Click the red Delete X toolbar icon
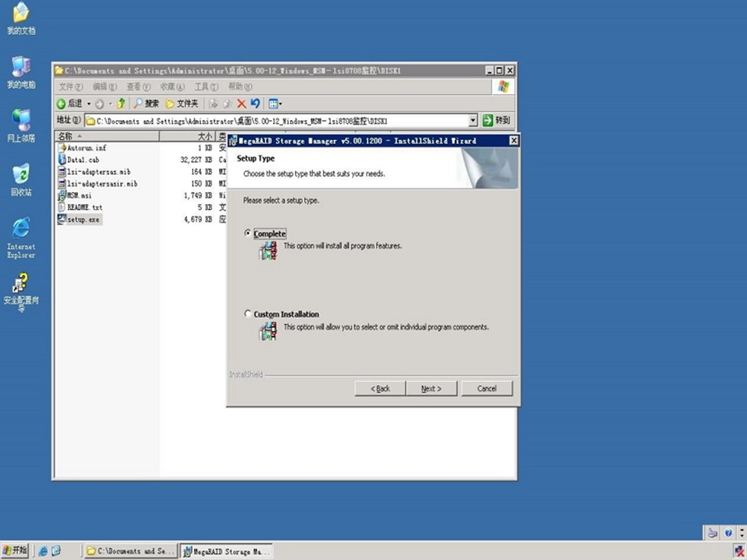 click(x=241, y=104)
